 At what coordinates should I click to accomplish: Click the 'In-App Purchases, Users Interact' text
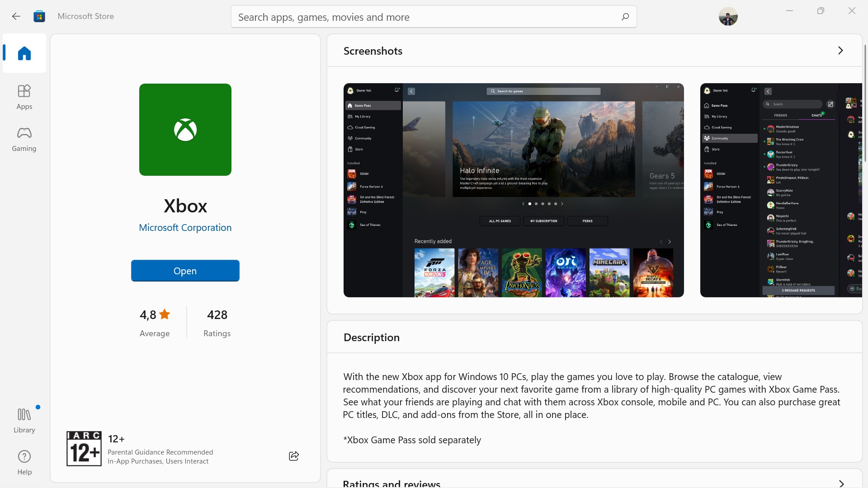(158, 461)
